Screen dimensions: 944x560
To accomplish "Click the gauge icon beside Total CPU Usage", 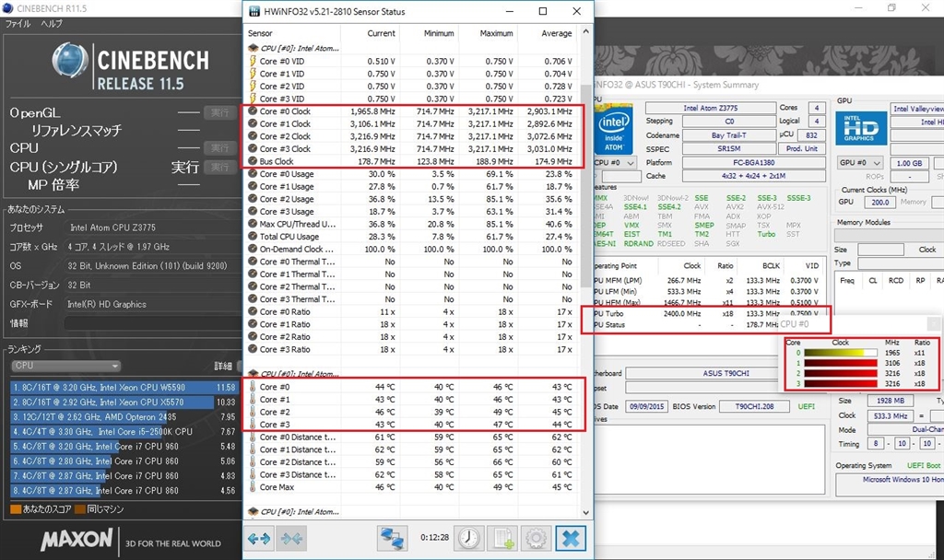I will pos(253,237).
